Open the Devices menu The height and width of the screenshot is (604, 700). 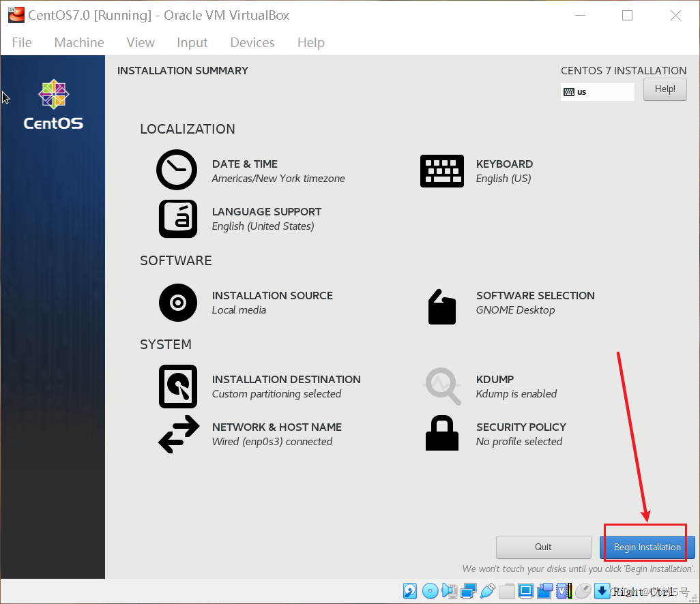pyautogui.click(x=252, y=42)
